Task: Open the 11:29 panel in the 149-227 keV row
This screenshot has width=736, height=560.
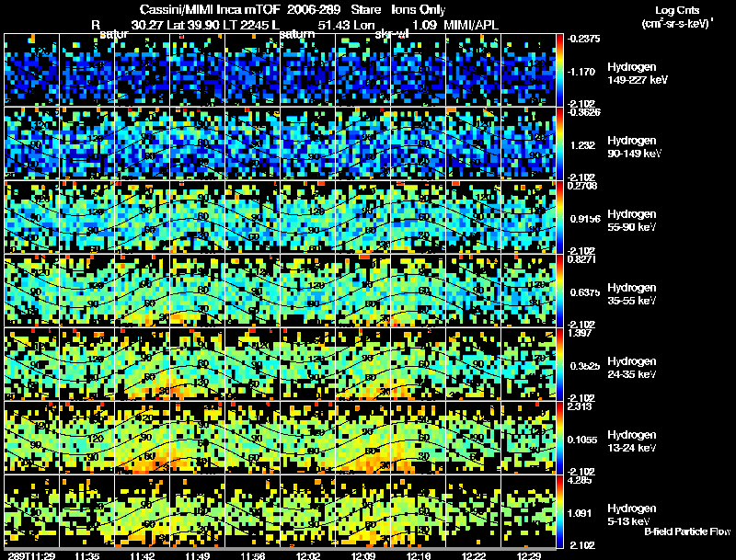Action: 31,70
